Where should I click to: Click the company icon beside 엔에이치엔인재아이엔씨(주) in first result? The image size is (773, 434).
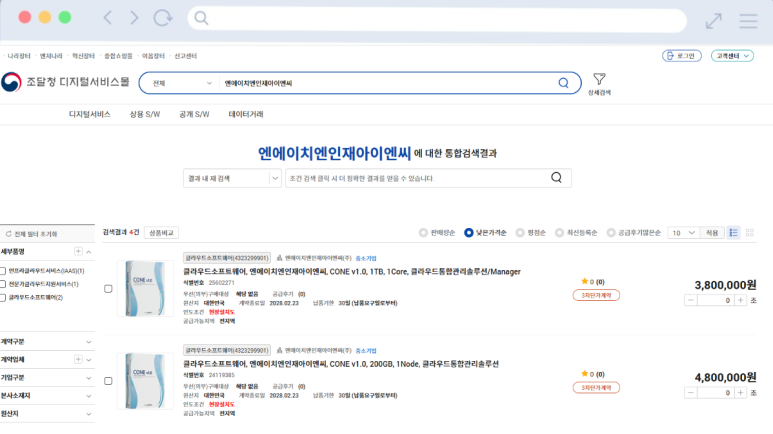coord(280,258)
